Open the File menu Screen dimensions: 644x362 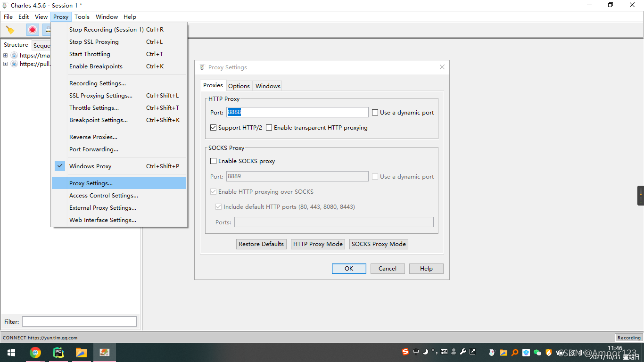tap(8, 16)
